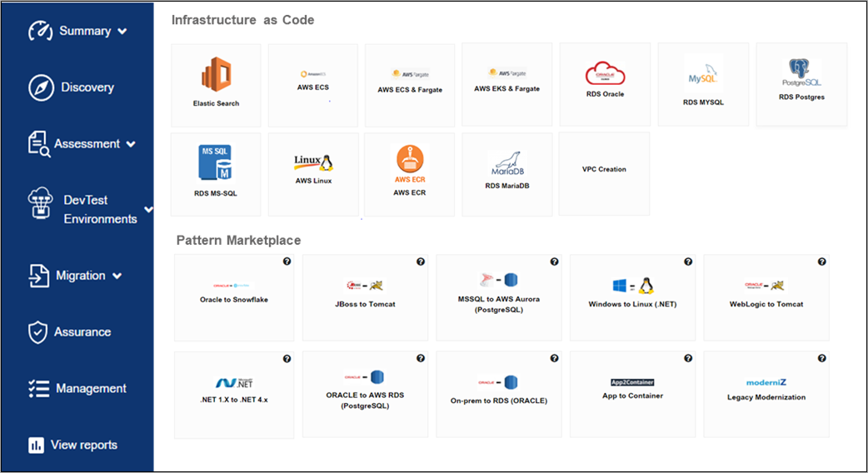Select the orange AWS ECR icon
Viewport: 868px width, 473px height.
coord(410,159)
